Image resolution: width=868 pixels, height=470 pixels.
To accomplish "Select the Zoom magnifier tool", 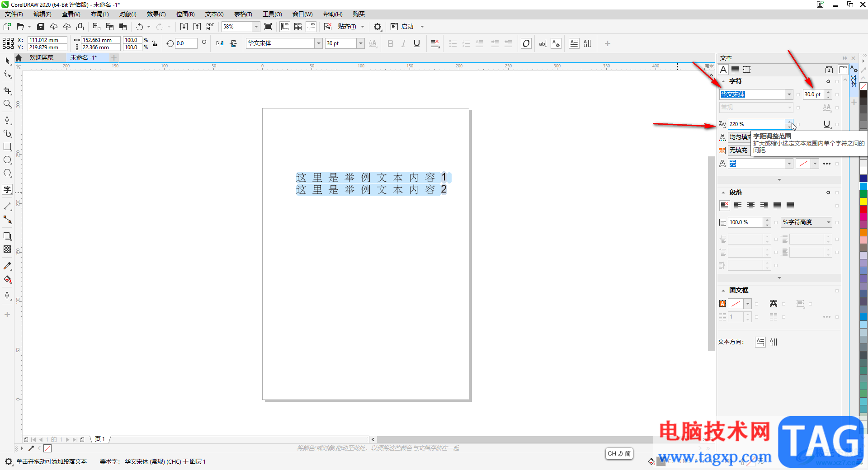I will pyautogui.click(x=7, y=104).
